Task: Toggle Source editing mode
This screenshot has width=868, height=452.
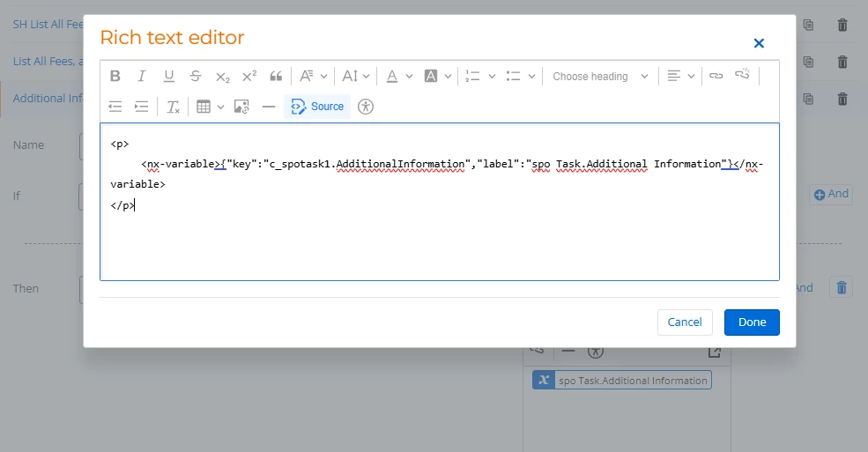Action: pyautogui.click(x=317, y=107)
